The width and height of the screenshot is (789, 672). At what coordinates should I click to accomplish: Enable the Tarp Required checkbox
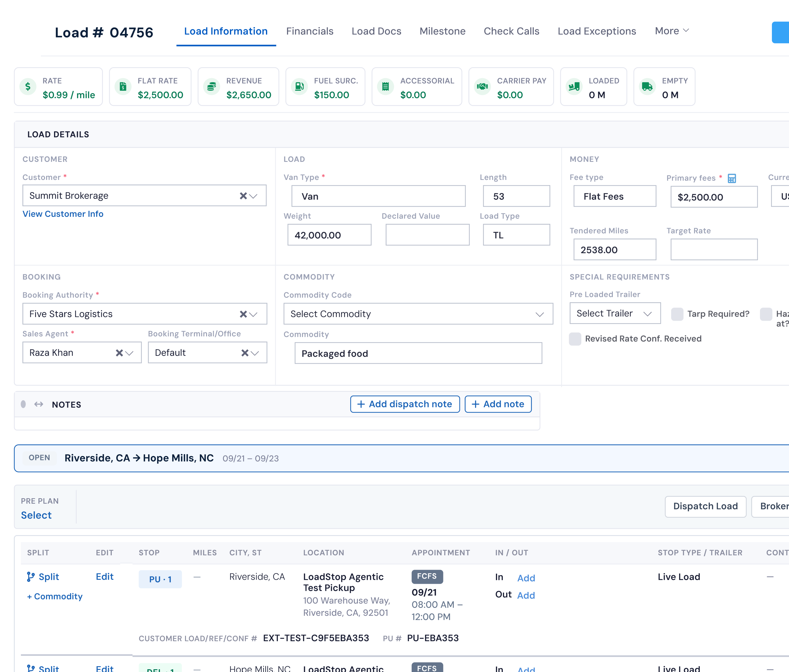677,314
